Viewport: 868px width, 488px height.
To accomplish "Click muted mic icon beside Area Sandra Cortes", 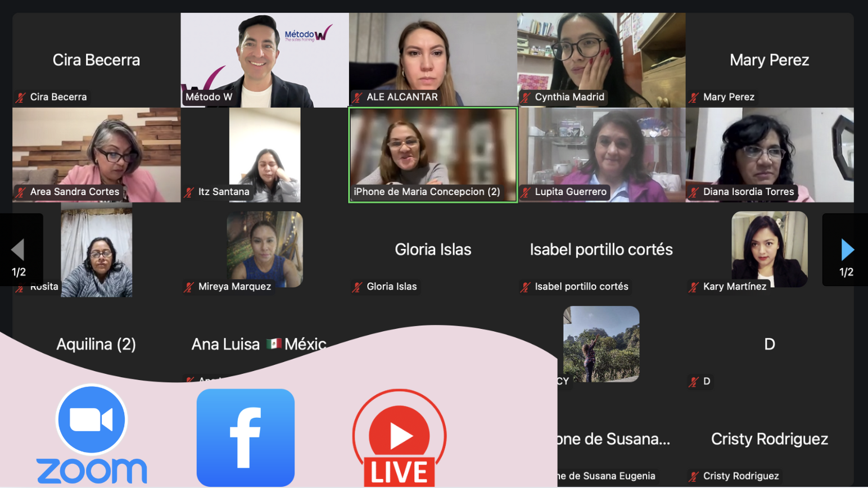I will (21, 192).
